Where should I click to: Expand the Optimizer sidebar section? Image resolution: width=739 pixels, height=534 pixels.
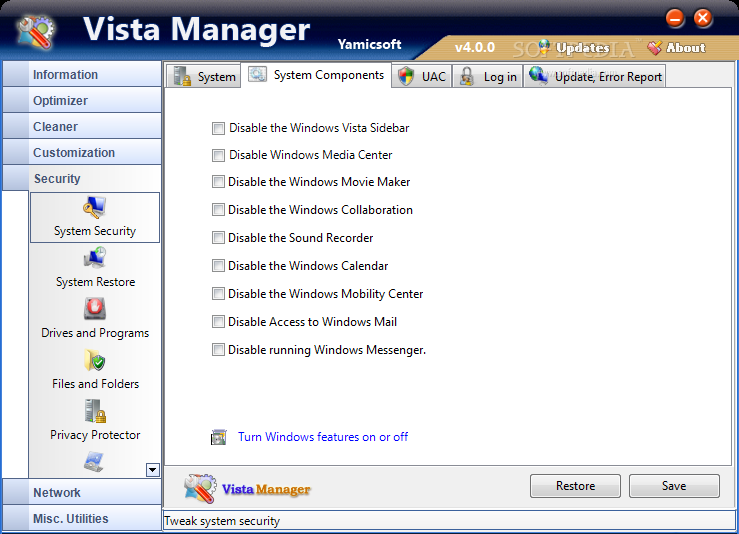click(82, 100)
